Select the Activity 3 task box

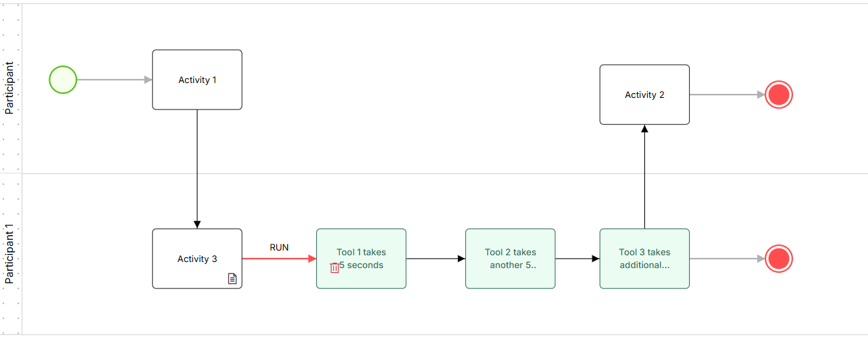point(197,259)
